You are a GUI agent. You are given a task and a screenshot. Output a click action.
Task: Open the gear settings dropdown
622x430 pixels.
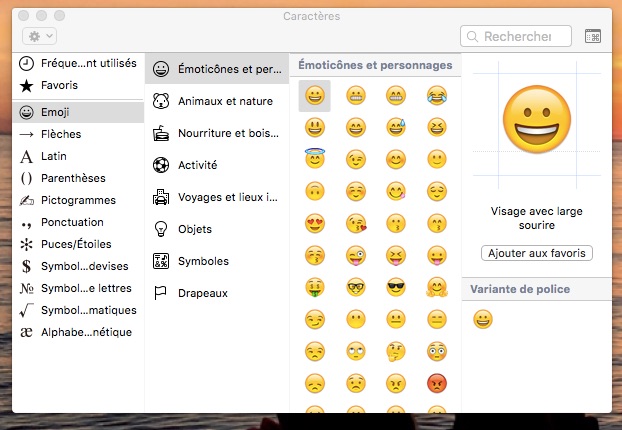coord(40,36)
